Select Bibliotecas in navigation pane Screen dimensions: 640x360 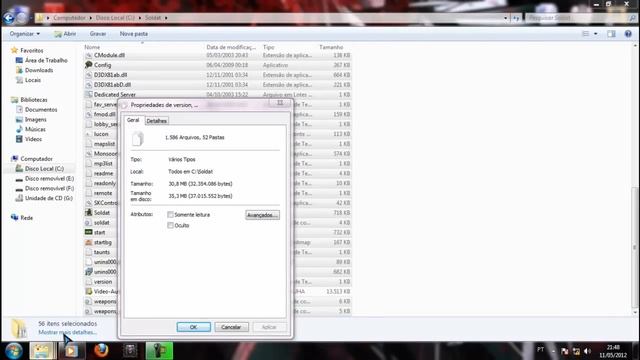pyautogui.click(x=33, y=100)
